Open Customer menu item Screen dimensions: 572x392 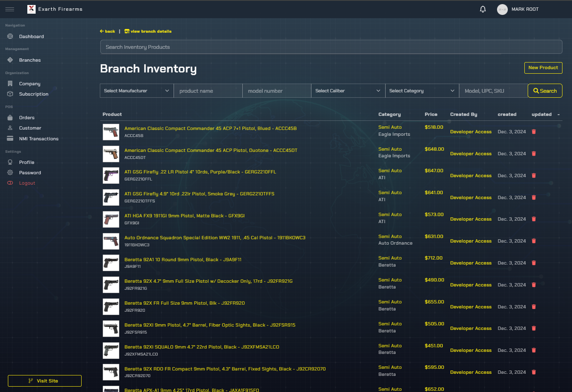[30, 128]
